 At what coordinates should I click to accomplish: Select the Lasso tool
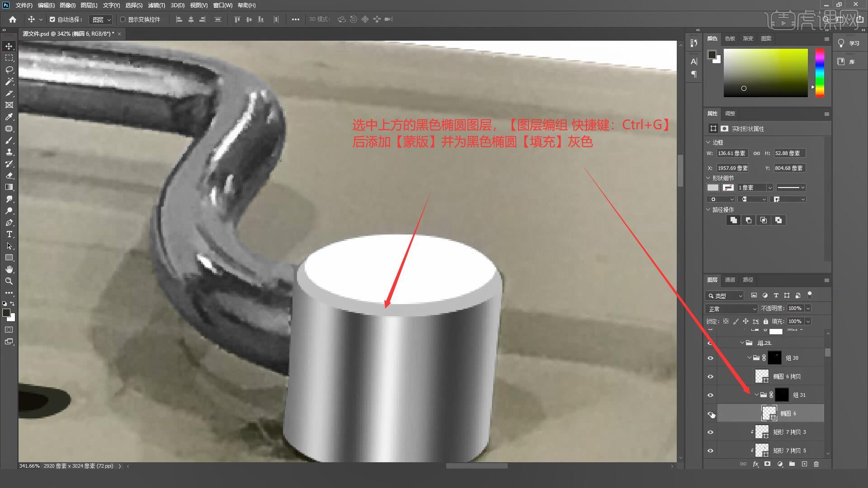pos(9,70)
